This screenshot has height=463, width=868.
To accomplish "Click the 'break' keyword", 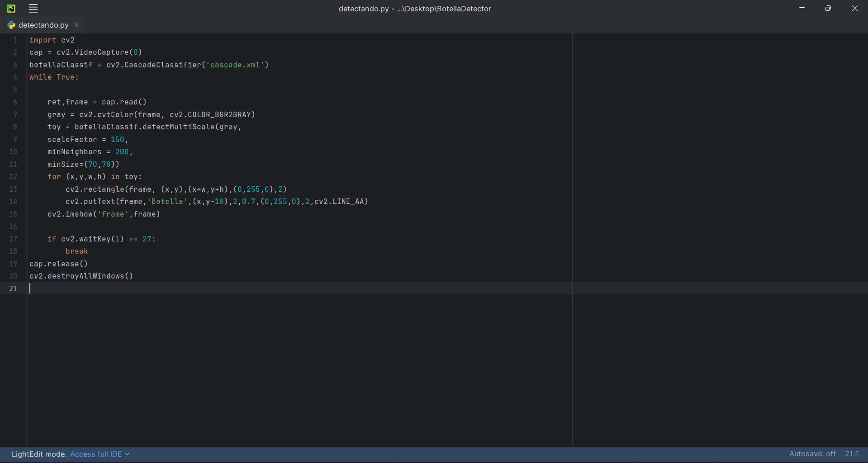I will (x=77, y=251).
